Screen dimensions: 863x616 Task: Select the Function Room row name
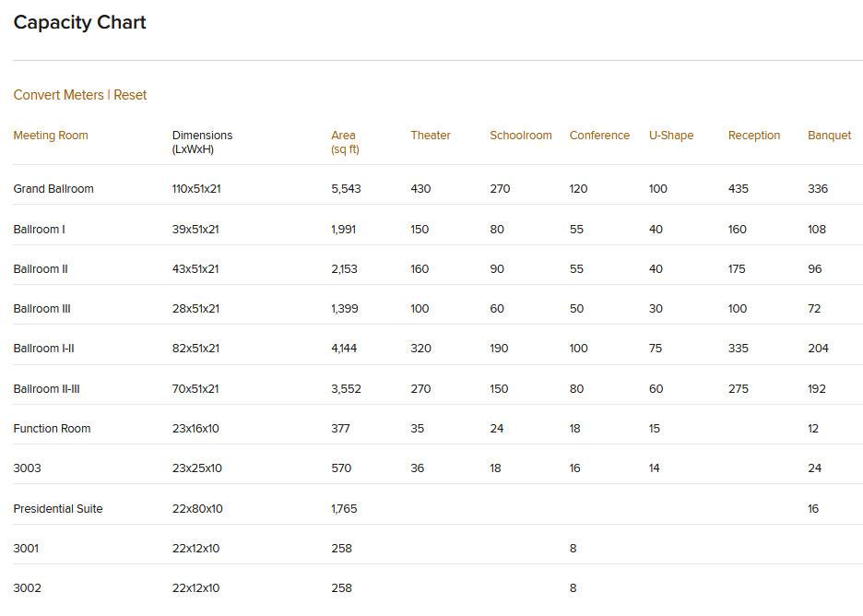[52, 428]
